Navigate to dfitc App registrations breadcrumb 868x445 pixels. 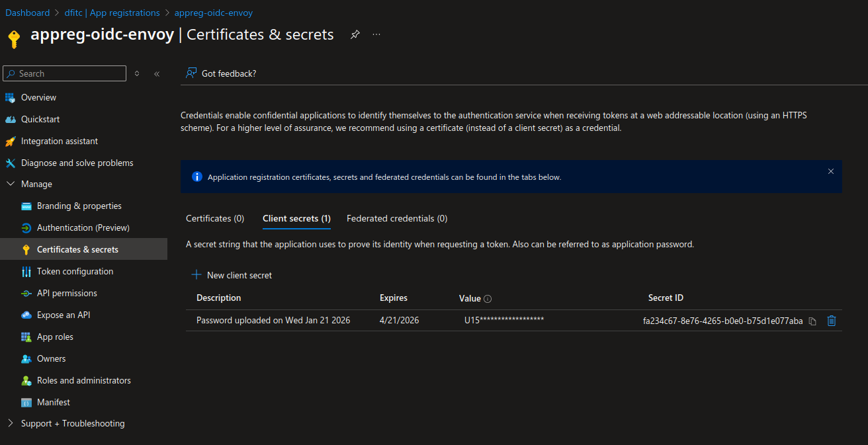pos(112,13)
